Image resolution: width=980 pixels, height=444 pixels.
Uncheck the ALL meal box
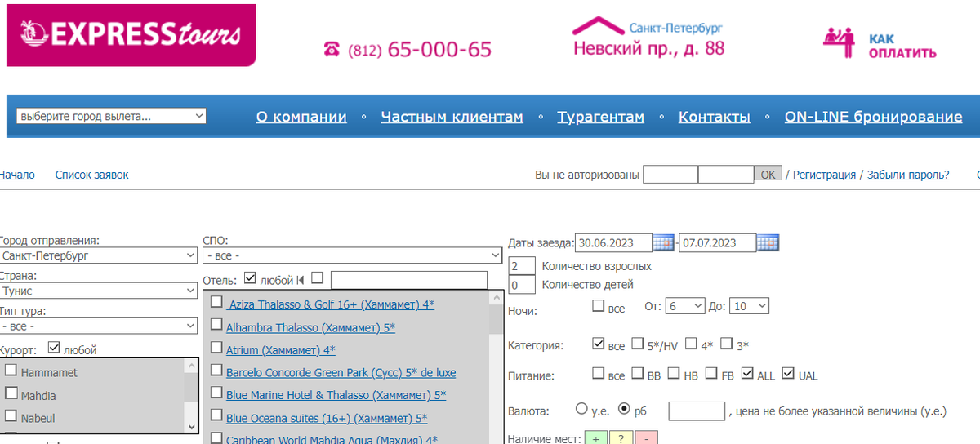click(746, 374)
